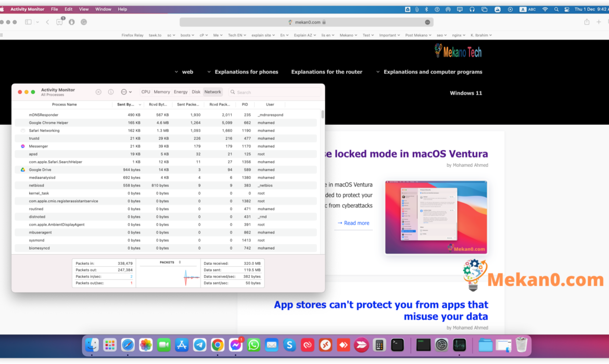Viewport: 609px width, 364px height.
Task: Select the biomesyncd process row
Action: 166,248
